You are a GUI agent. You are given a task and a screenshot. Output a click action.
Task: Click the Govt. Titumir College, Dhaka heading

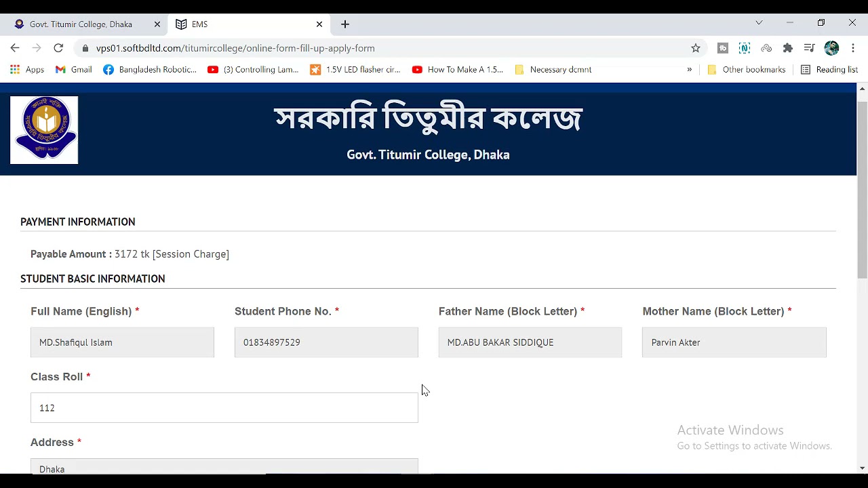coord(428,155)
